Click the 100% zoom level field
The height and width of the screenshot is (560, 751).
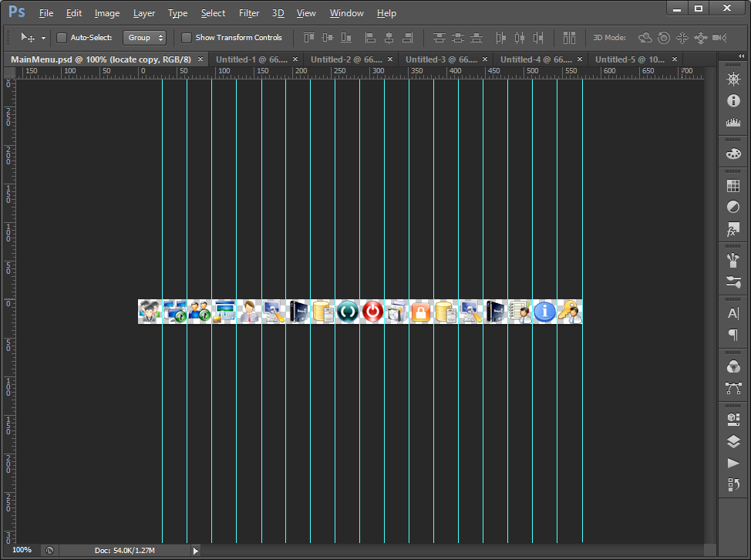point(22,550)
